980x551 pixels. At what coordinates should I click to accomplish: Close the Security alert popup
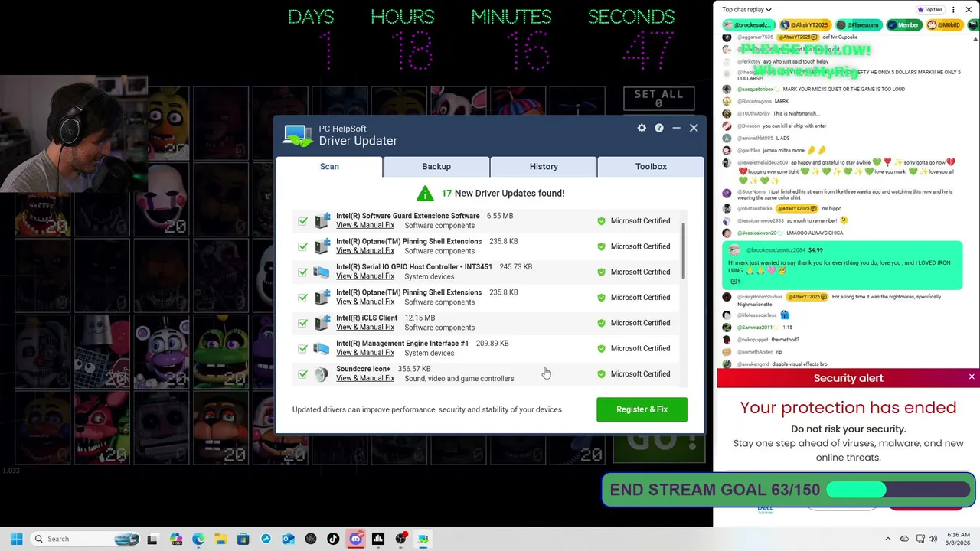[972, 377]
